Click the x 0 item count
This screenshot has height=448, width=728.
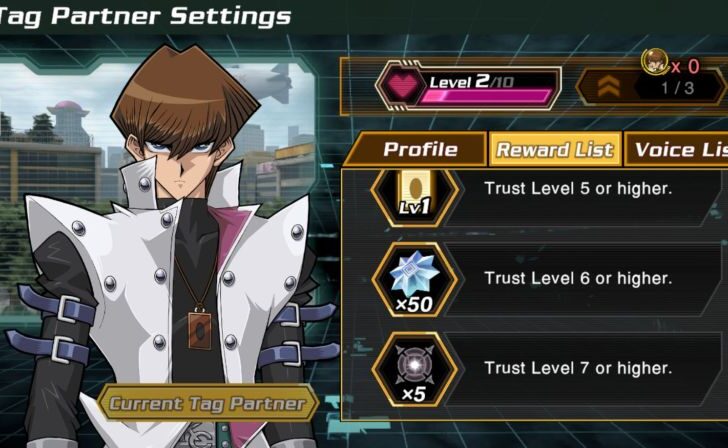click(x=685, y=67)
